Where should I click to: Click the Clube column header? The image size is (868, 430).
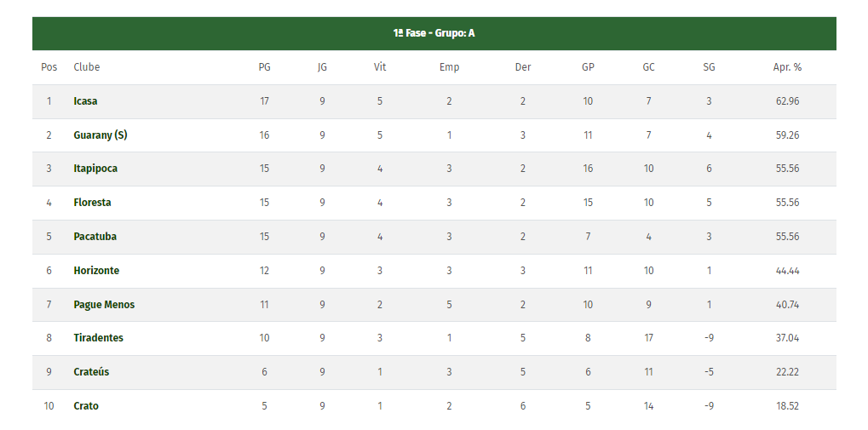point(86,67)
